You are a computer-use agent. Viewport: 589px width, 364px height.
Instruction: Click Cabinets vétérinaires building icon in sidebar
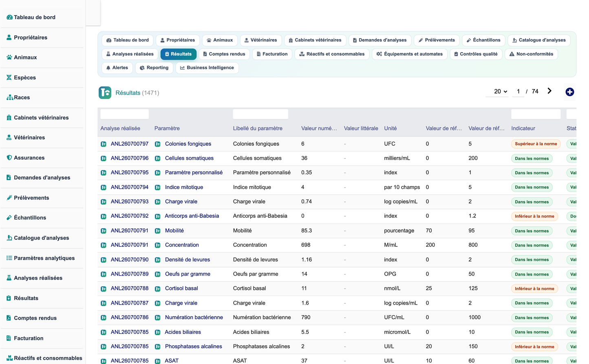(x=9, y=118)
